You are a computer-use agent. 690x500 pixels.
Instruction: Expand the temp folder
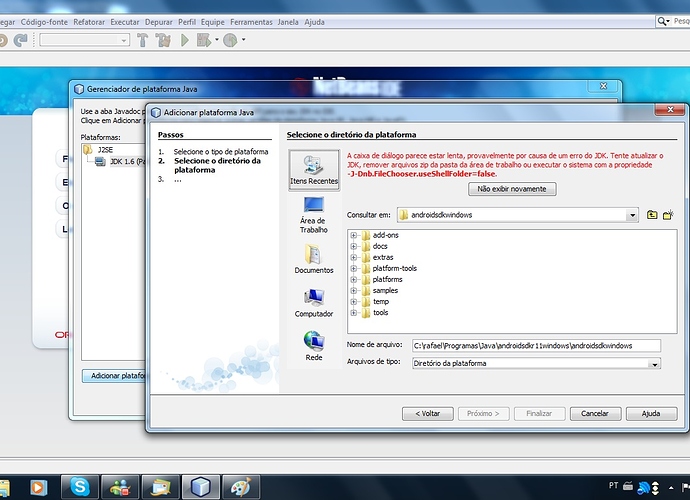point(353,301)
